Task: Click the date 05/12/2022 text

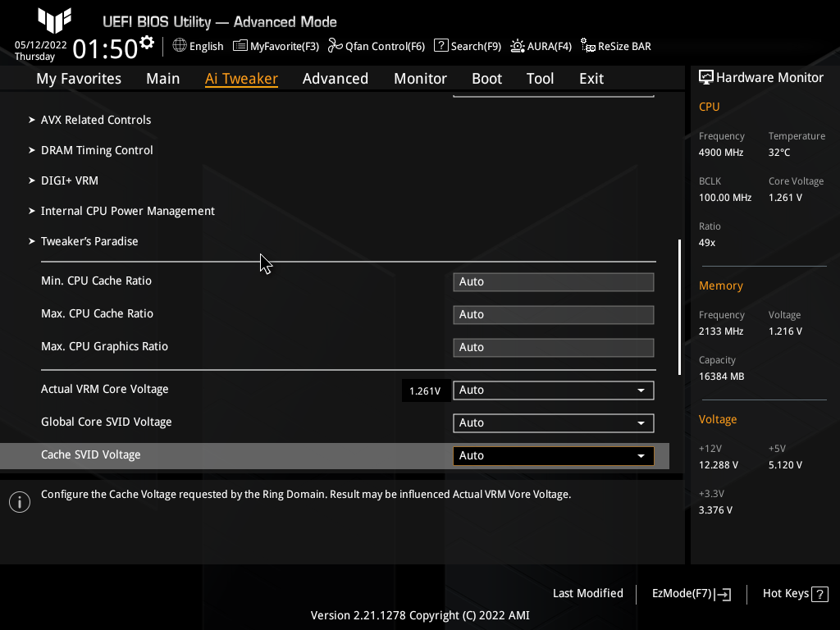Action: click(x=41, y=45)
